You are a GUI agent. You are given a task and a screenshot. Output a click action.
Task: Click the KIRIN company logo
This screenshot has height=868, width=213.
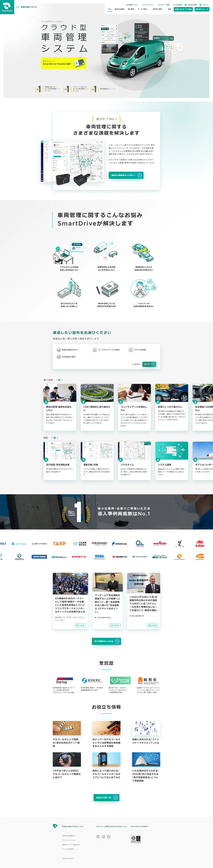pos(200,544)
